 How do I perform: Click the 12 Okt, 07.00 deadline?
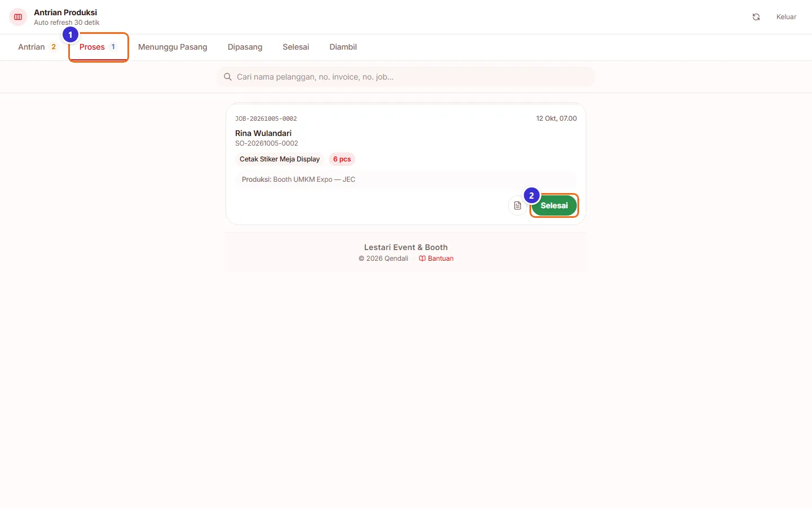point(556,119)
